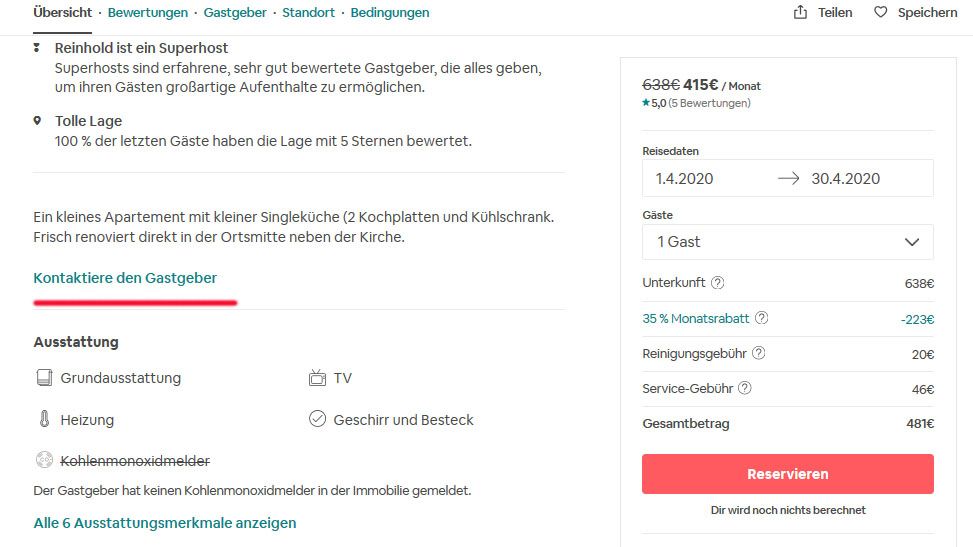973x547 pixels.
Task: Click the 35 % Monatsrabatt link
Action: click(695, 319)
